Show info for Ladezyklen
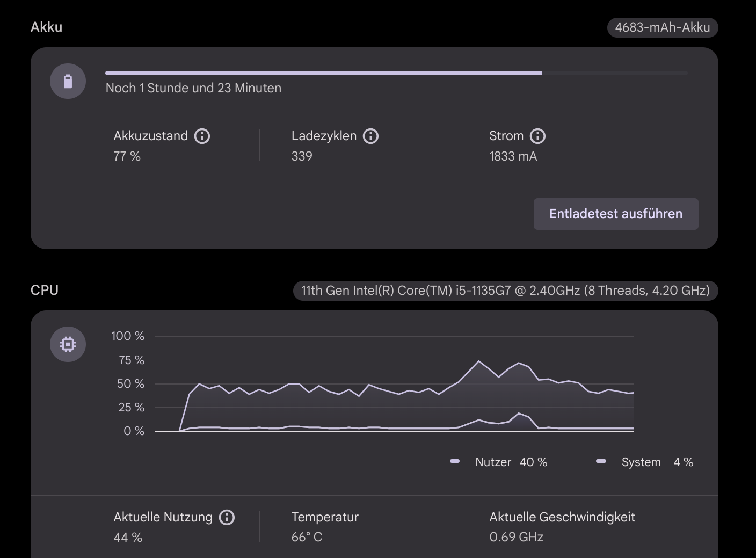Viewport: 756px width, 558px height. point(370,136)
